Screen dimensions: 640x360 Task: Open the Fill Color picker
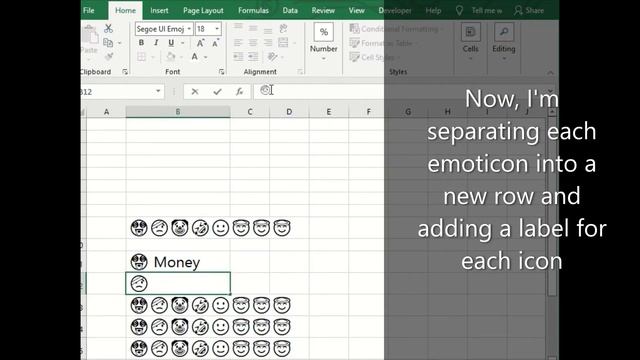coord(171,57)
